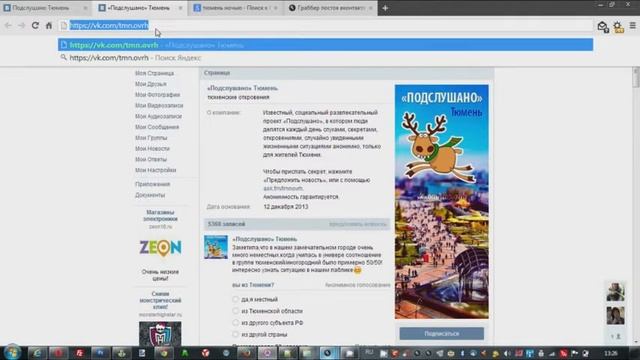Close the active «Подслушано» Тюмень tab
The image size is (640, 360).
(x=180, y=8)
